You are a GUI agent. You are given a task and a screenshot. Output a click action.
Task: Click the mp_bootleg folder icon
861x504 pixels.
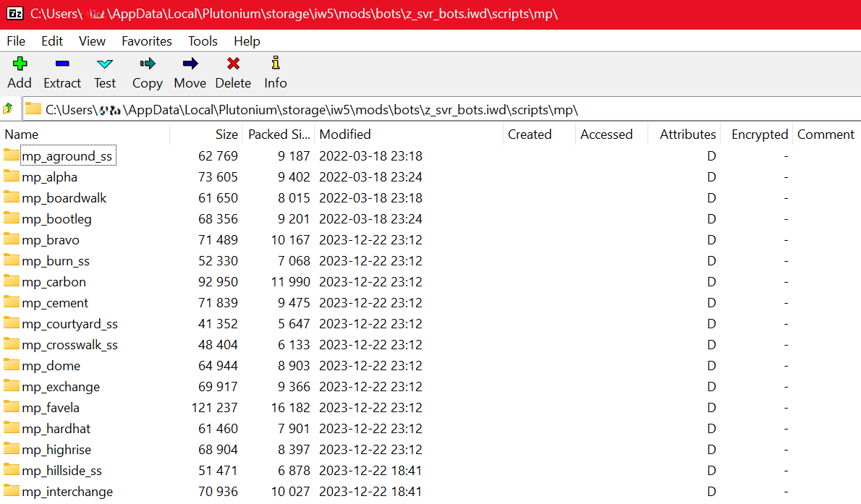(x=12, y=218)
